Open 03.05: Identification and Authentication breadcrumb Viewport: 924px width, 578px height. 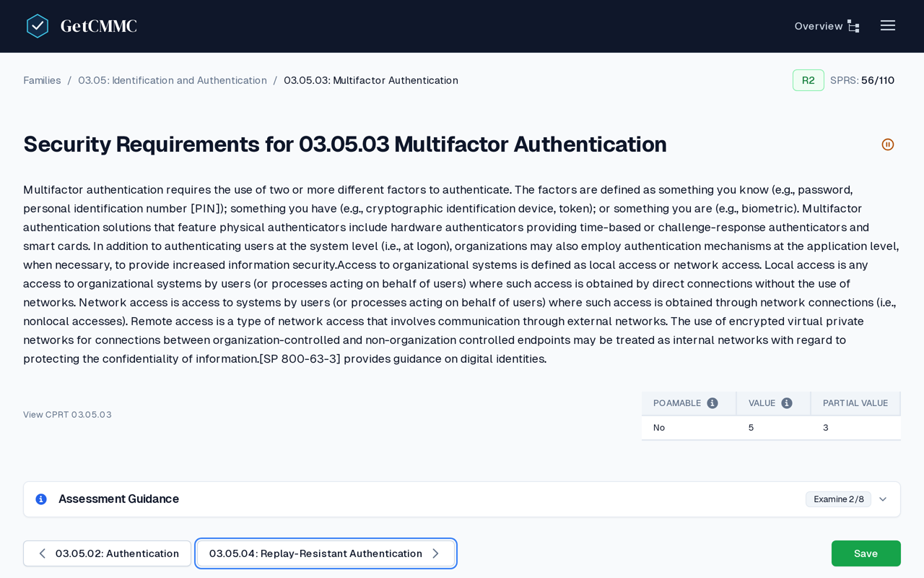pyautogui.click(x=173, y=80)
